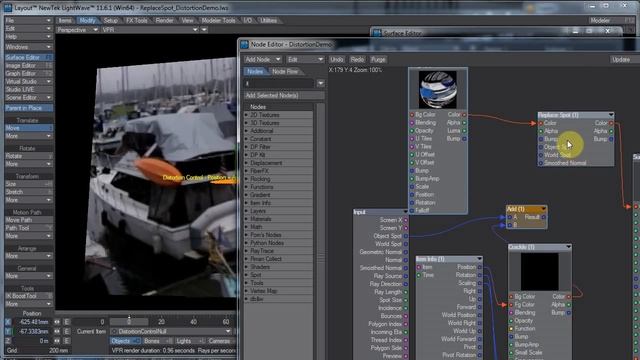The width and height of the screenshot is (640, 360).
Task: Open the Graph Editor from sidebar
Action: click(28, 73)
